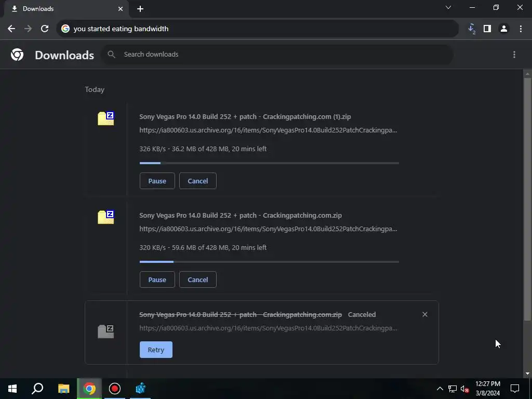Reload the Downloads page
The image size is (532, 399).
45,29
